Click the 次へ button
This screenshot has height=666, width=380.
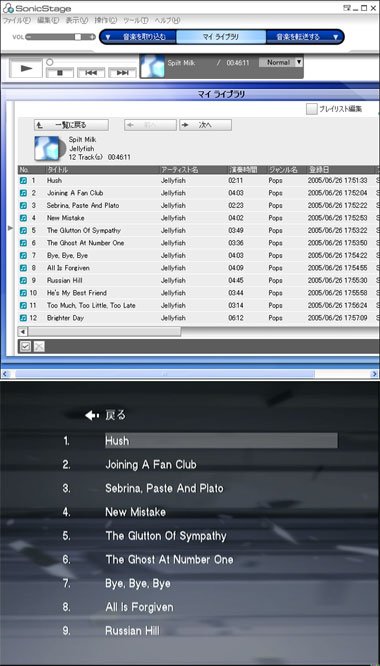[x=205, y=125]
